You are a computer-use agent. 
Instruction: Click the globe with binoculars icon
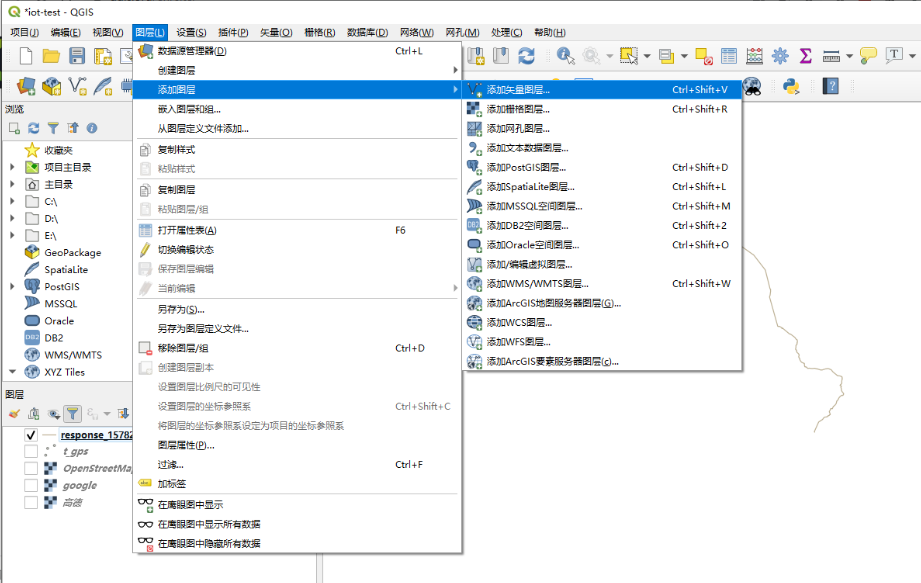[x=752, y=86]
